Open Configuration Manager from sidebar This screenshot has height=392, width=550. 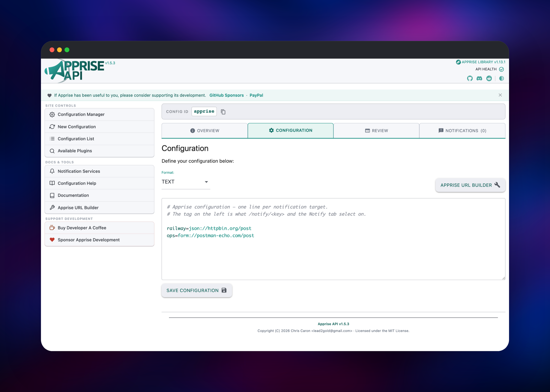pyautogui.click(x=99, y=114)
